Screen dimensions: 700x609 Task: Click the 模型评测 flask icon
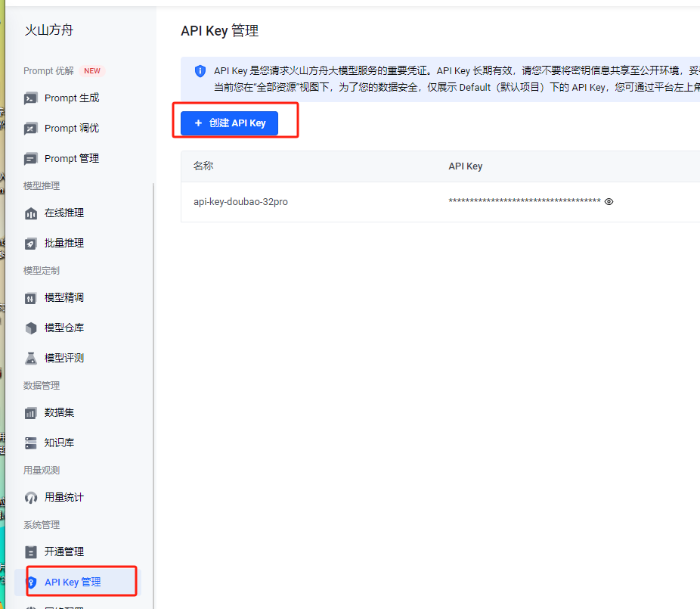click(x=31, y=359)
